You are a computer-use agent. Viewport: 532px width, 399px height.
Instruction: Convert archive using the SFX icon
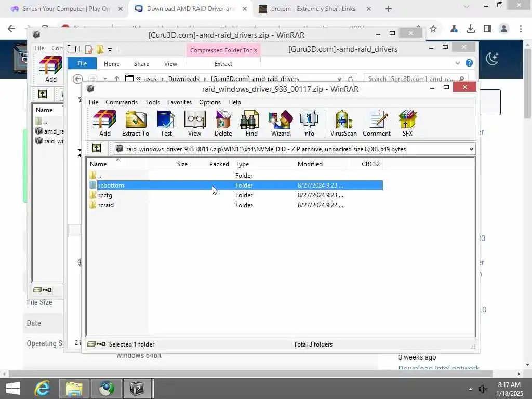coord(407,124)
